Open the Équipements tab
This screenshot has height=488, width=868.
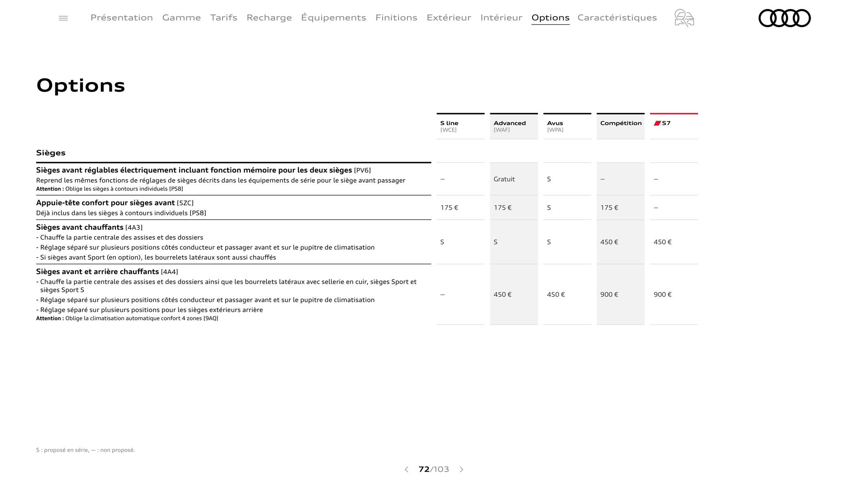point(334,17)
